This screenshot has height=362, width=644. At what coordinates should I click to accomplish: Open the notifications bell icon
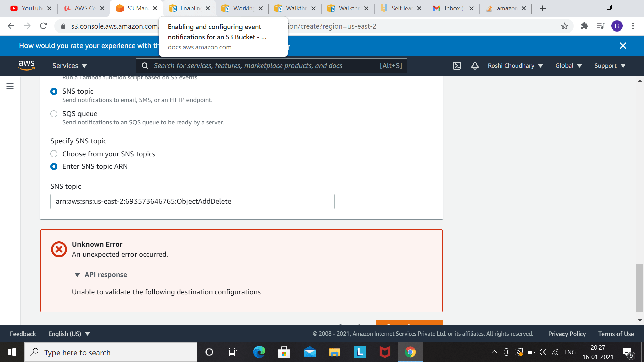(x=475, y=66)
